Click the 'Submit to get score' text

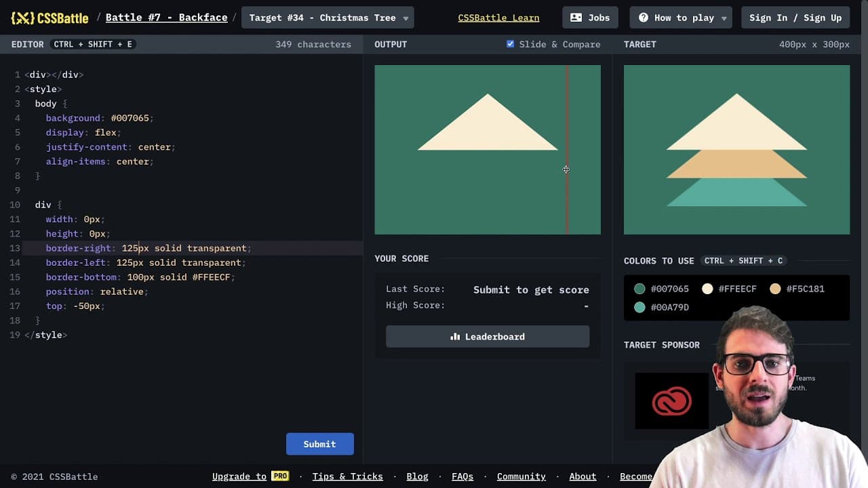[531, 289]
